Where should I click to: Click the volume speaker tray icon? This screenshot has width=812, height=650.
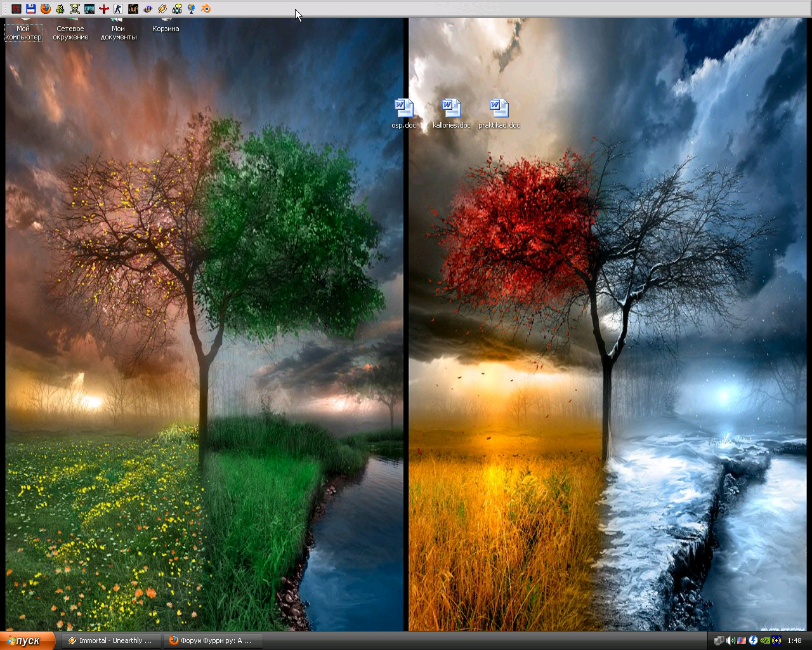(x=730, y=640)
